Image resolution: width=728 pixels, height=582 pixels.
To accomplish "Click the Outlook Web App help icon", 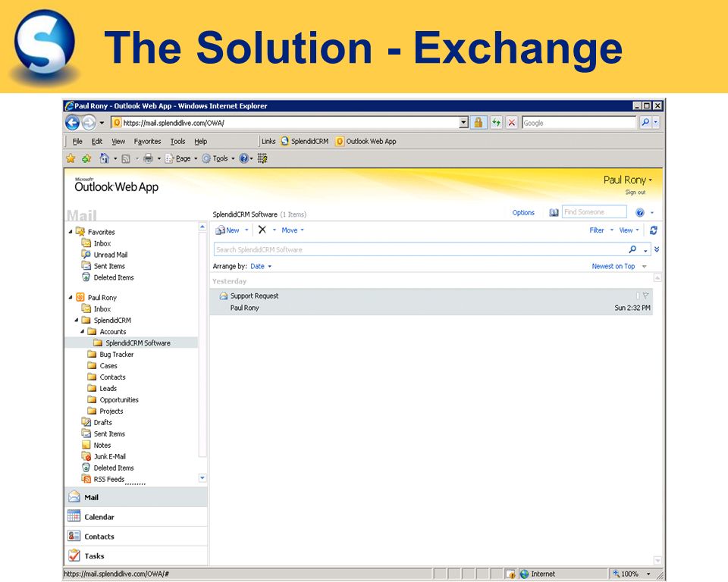I will [x=640, y=212].
